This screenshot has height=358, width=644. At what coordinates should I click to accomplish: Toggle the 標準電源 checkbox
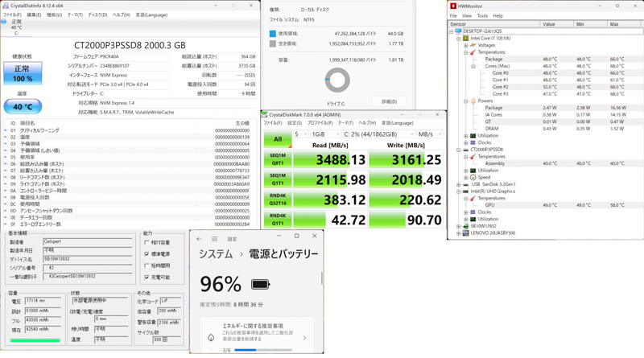point(147,254)
